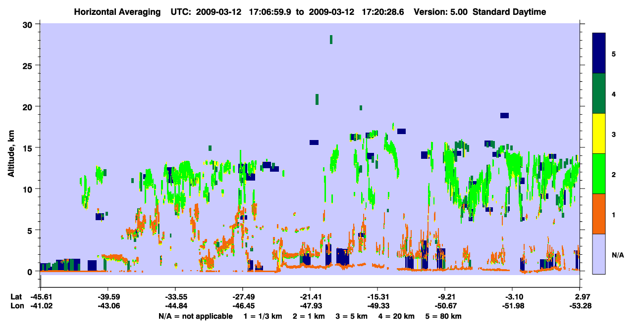The height and width of the screenshot is (330, 644).
Task: Click the 'Lon' row label
Action: tap(16, 306)
